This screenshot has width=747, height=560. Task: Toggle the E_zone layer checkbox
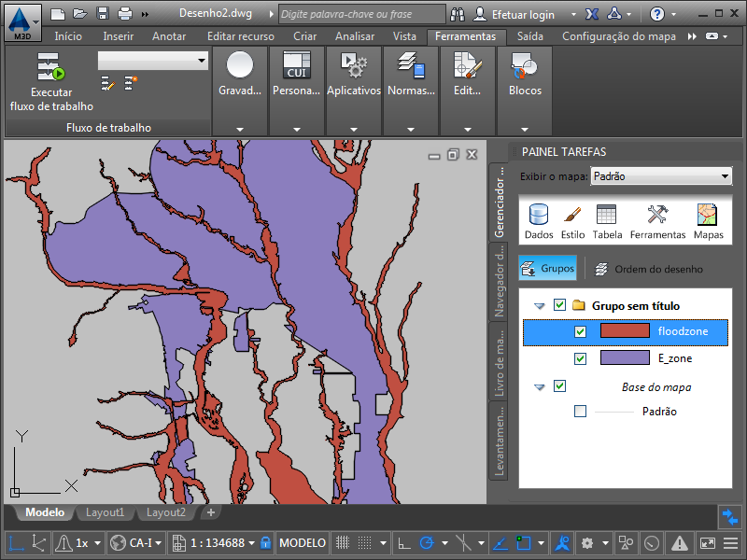point(581,358)
